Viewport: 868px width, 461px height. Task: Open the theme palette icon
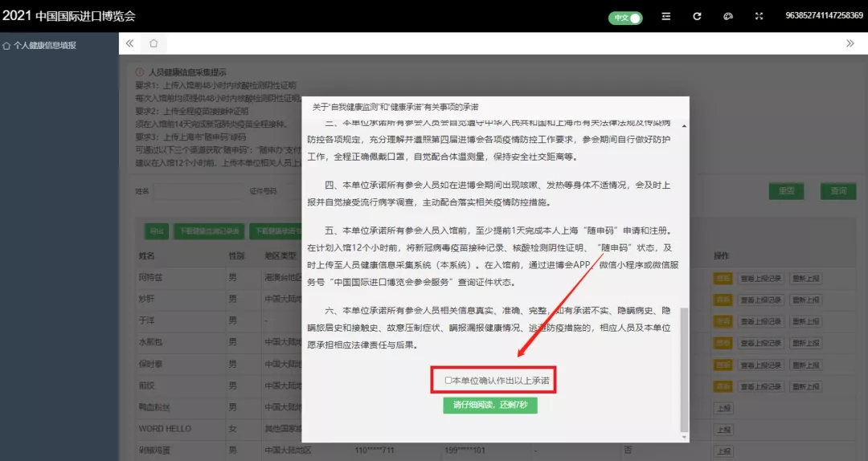728,17
